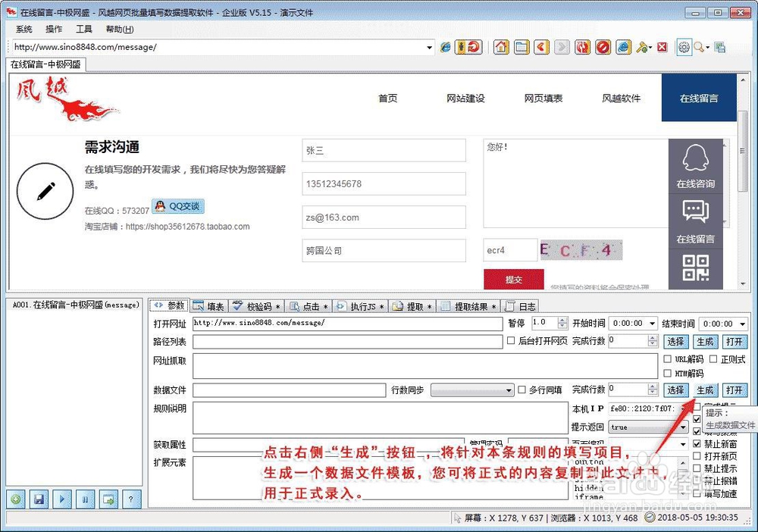Image resolution: width=758 pixels, height=532 pixels.
Task: Open the address bar URL dropdown
Action: (429, 47)
